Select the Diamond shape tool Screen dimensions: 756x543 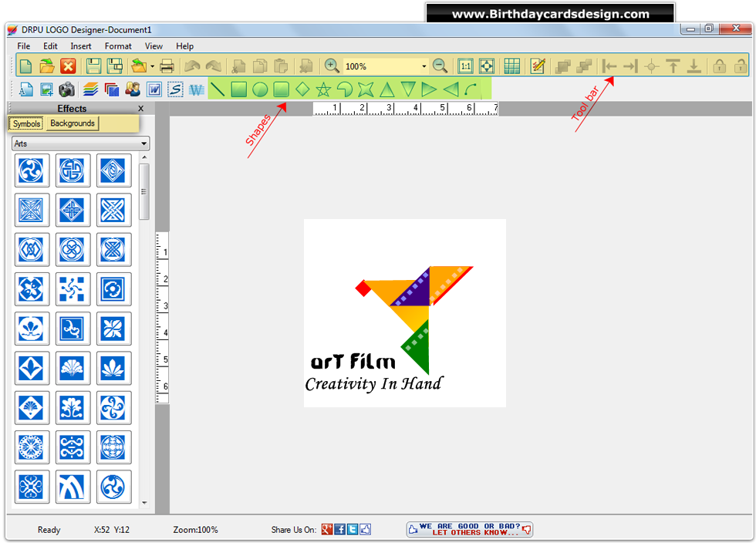pyautogui.click(x=302, y=89)
